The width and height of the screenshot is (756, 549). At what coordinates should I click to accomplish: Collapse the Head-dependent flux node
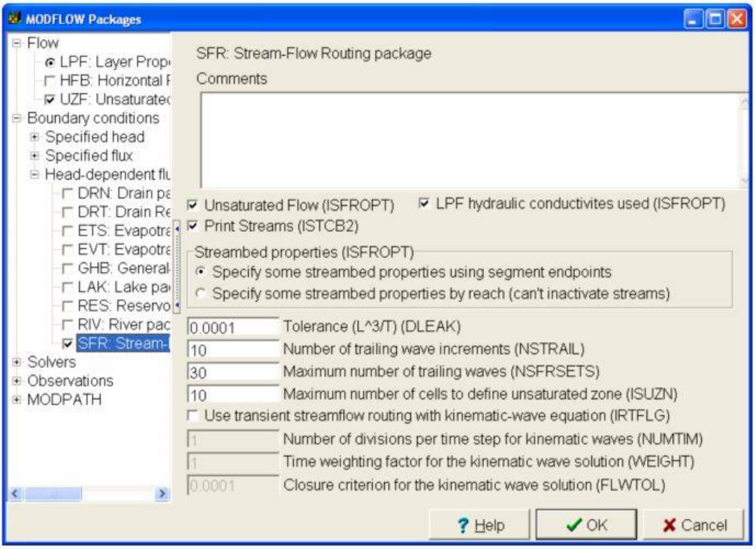tap(35, 174)
